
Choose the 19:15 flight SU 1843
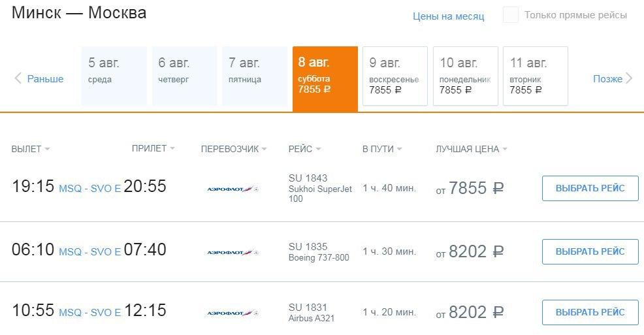point(590,189)
